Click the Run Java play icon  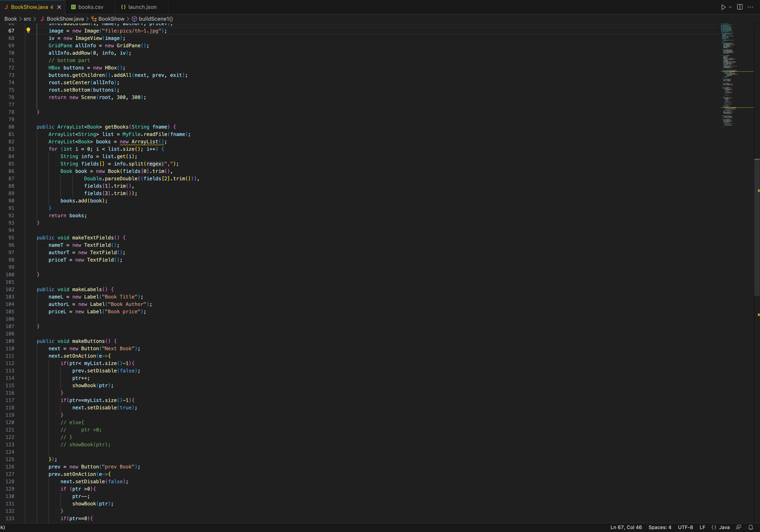pyautogui.click(x=723, y=7)
